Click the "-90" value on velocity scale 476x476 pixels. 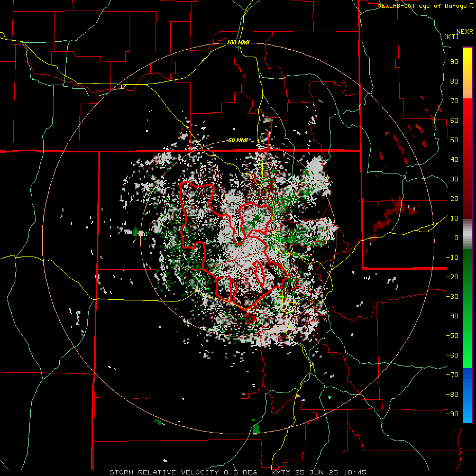pos(452,414)
